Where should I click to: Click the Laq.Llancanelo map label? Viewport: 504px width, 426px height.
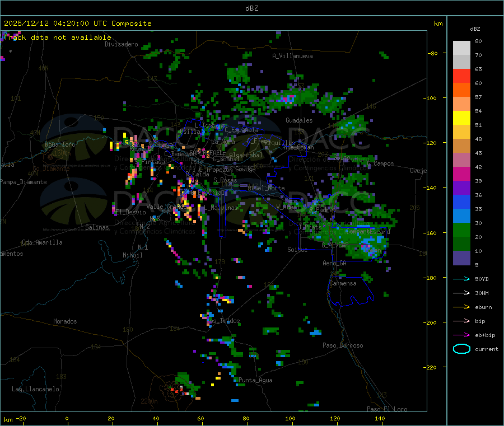coord(35,389)
